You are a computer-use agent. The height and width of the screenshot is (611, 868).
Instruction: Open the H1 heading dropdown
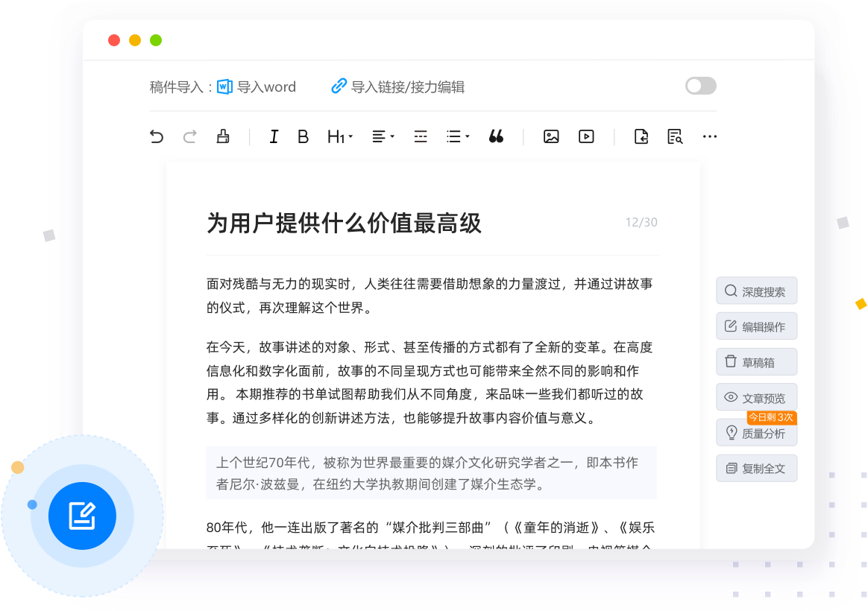coord(340,136)
